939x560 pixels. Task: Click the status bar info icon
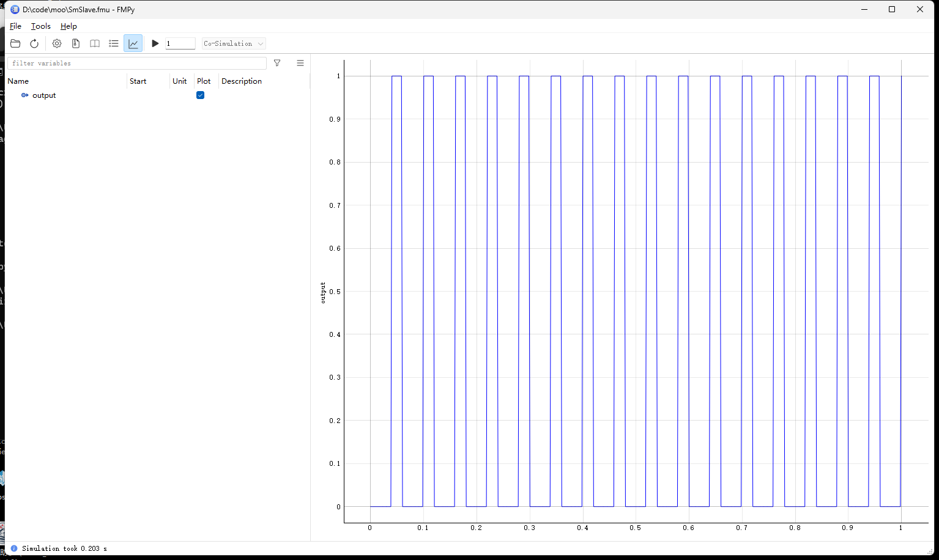click(x=14, y=548)
